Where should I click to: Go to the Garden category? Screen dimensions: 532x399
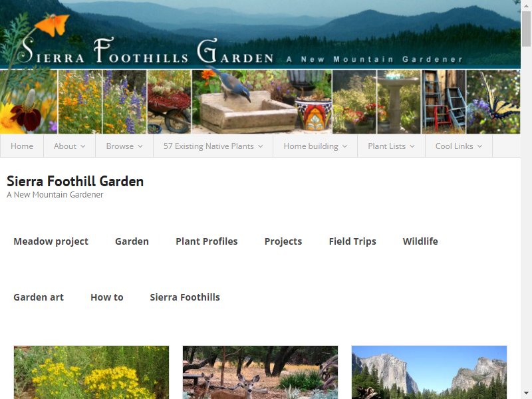click(x=132, y=241)
